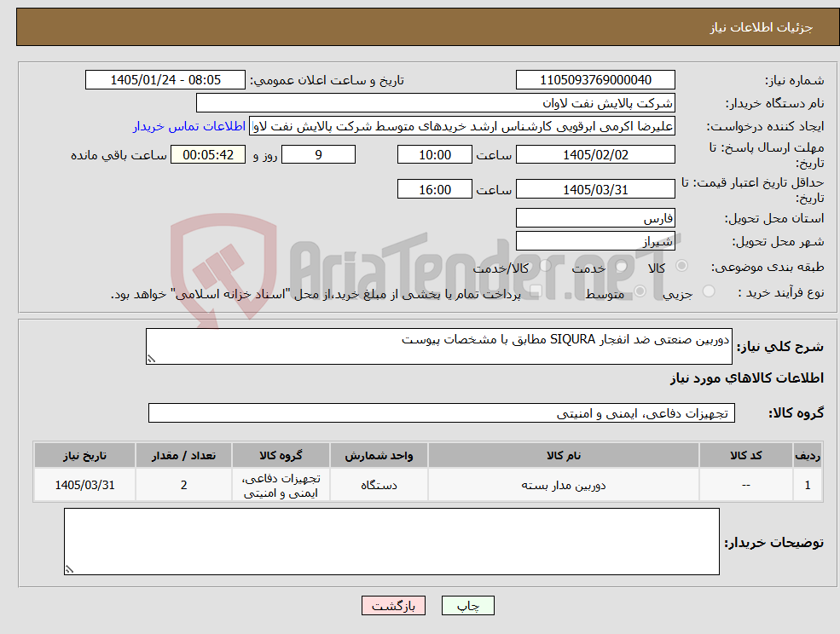
Task: Select the کالا radio button
Action: (x=682, y=266)
